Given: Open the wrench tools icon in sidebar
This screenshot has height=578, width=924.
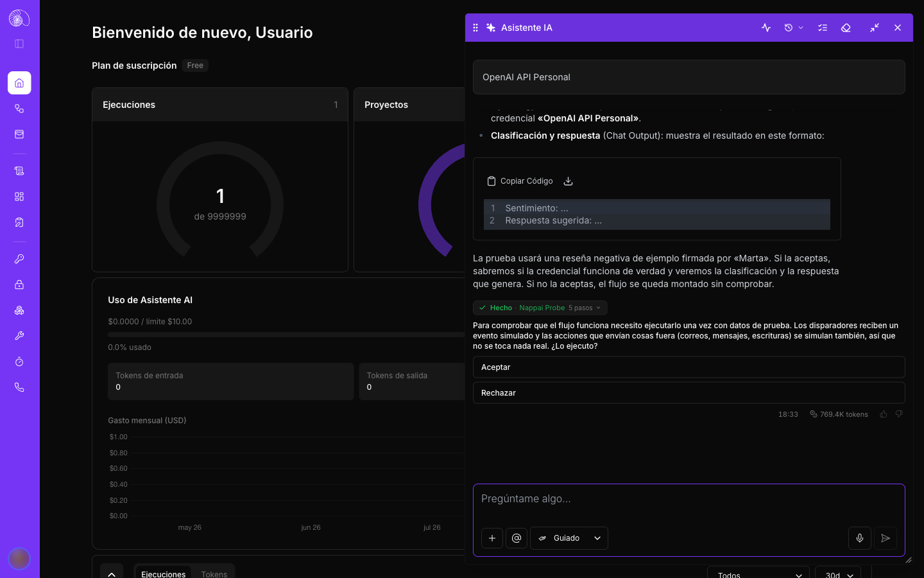Looking at the screenshot, I should coord(19,336).
